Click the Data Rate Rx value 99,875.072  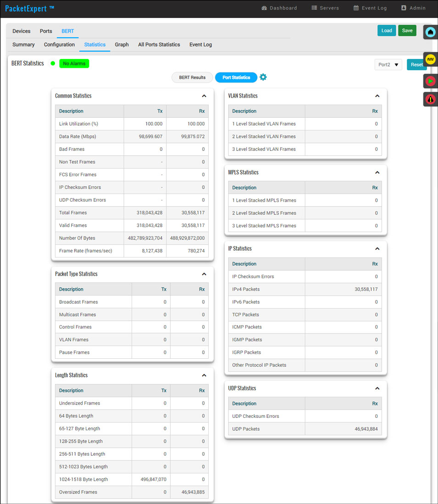pos(193,137)
